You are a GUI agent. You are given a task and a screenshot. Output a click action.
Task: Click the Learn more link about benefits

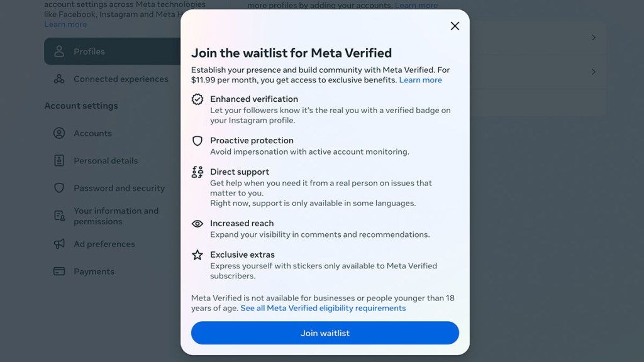[420, 80]
